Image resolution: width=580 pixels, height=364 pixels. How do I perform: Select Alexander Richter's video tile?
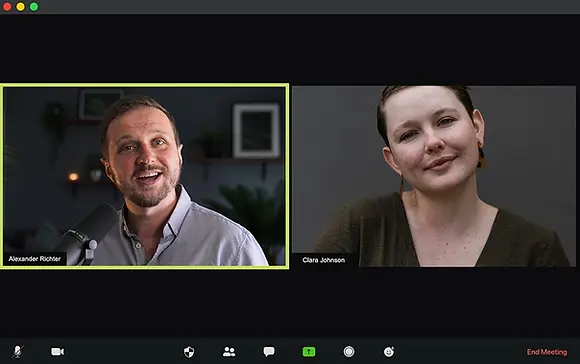coord(145,176)
